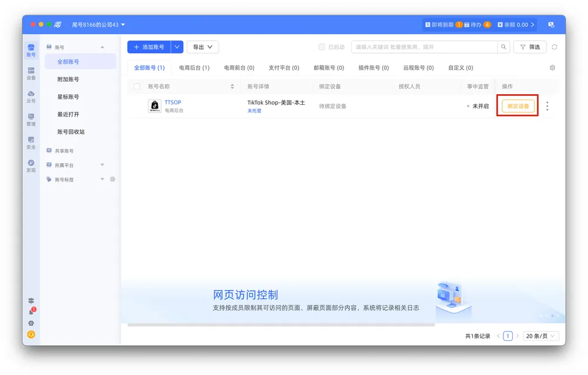
Task: Open the 导出 export dropdown
Action: 202,47
